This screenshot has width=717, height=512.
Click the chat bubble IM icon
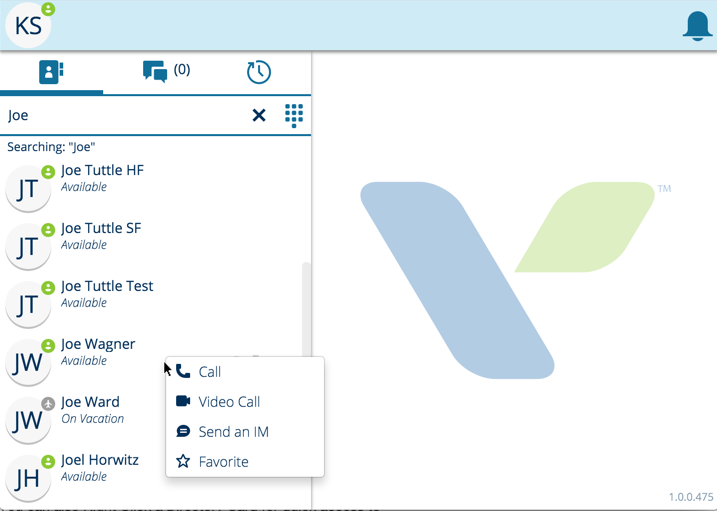183,431
